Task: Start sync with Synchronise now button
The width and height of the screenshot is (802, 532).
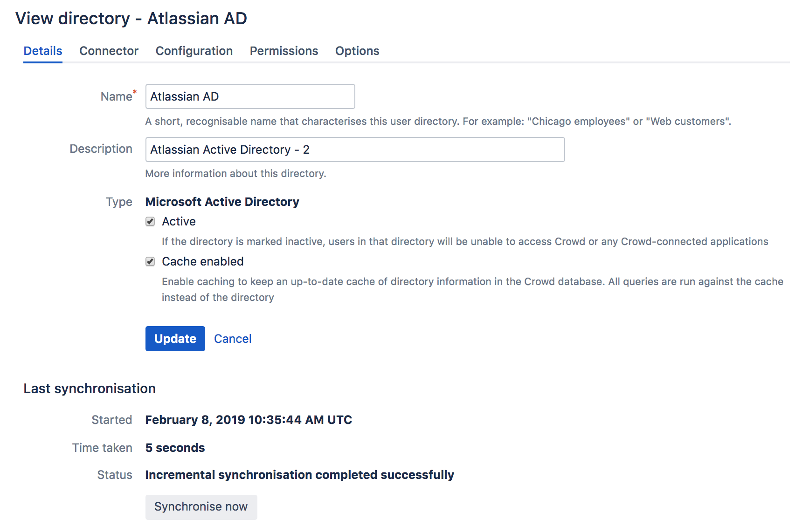Action: pyautogui.click(x=201, y=507)
